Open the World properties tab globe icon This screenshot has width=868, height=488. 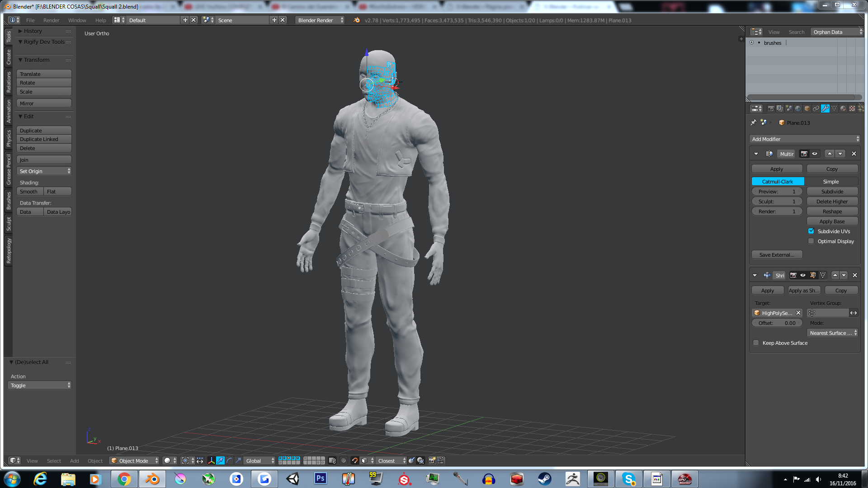798,108
